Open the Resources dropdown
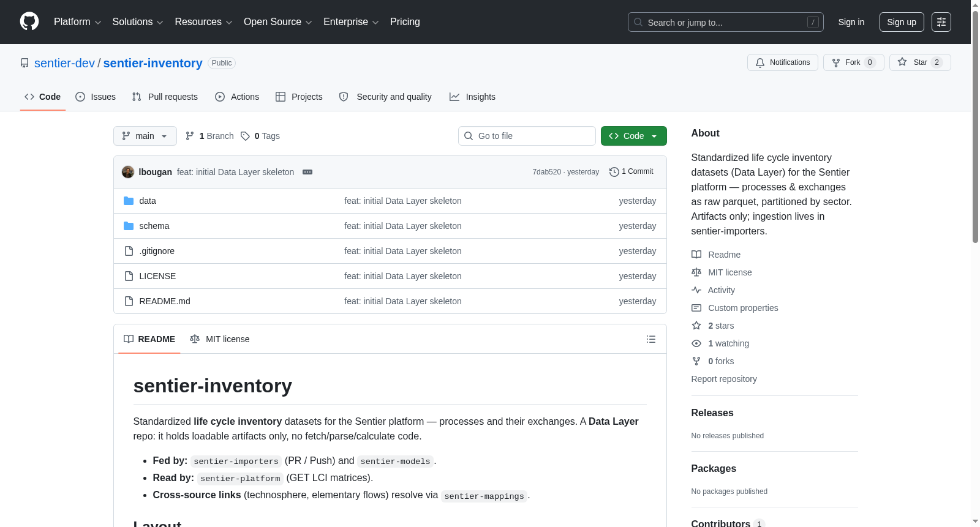Image resolution: width=980 pixels, height=527 pixels. click(x=203, y=22)
